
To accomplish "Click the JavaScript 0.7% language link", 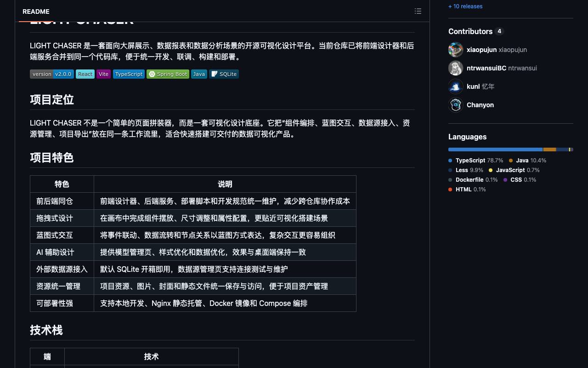I will point(514,170).
